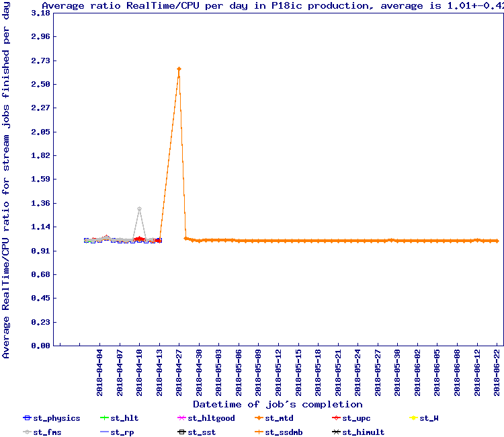The width and height of the screenshot is (504, 437).
Task: Select the st_mtd legend label
Action: click(x=279, y=418)
